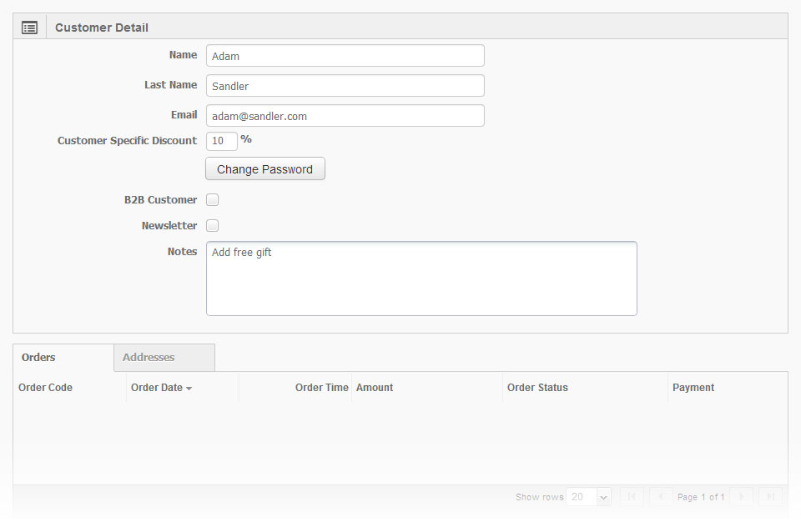This screenshot has height=532, width=801.
Task: Go to next page of orders
Action: tap(742, 496)
